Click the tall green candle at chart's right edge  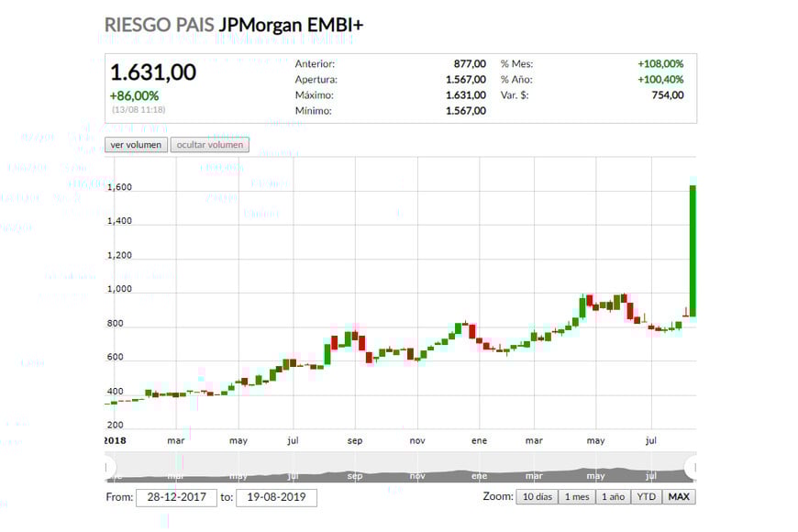click(693, 250)
